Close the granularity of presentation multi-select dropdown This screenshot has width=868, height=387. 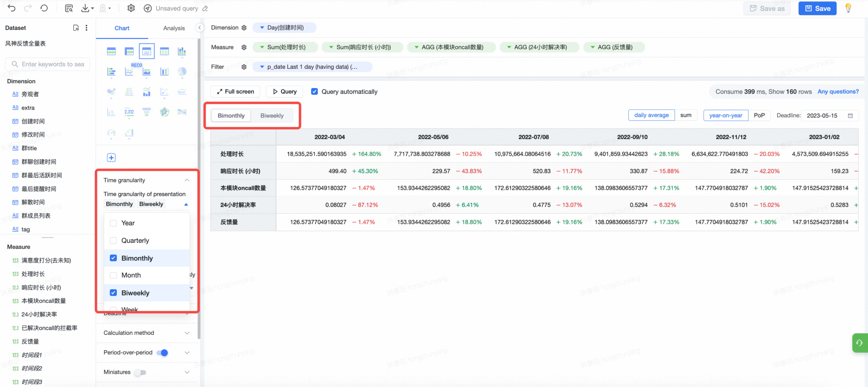tap(186, 204)
